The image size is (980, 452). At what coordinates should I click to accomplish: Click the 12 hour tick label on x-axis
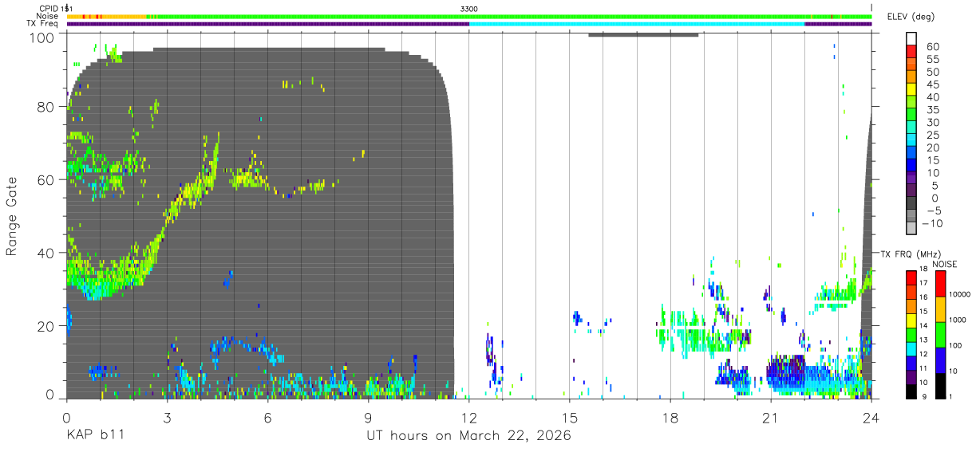tap(469, 416)
